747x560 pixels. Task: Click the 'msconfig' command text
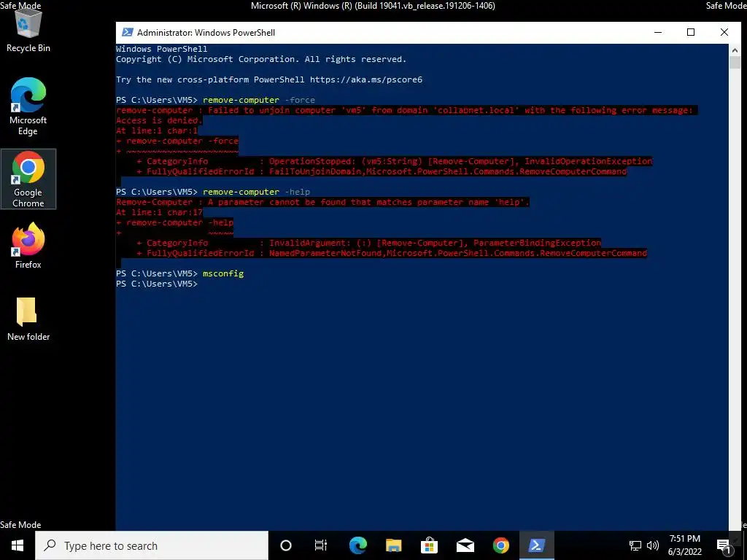[x=223, y=273]
